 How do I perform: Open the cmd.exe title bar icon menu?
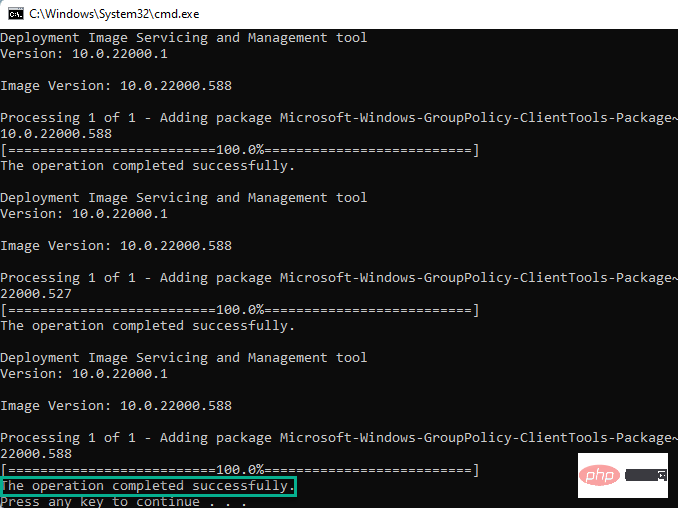(16, 14)
